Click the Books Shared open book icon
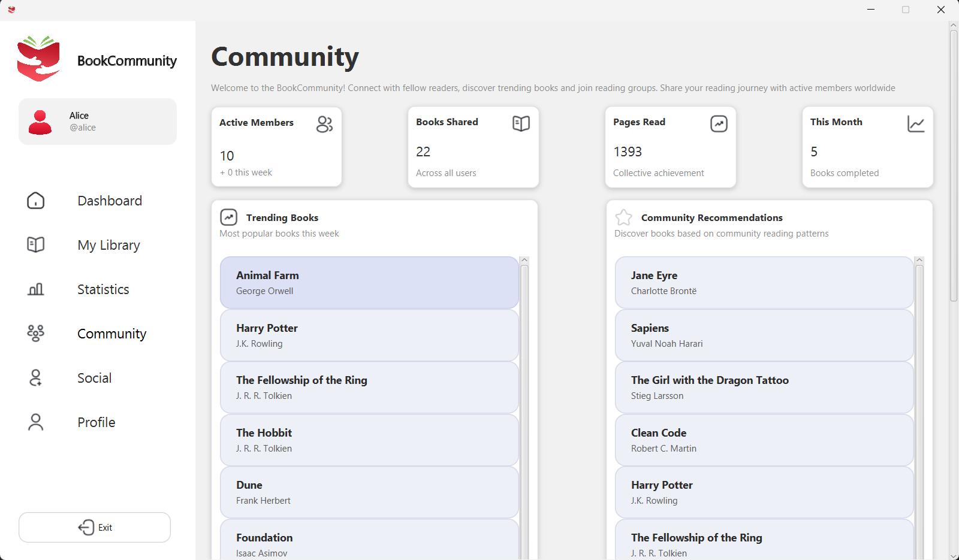This screenshot has width=959, height=560. (521, 123)
